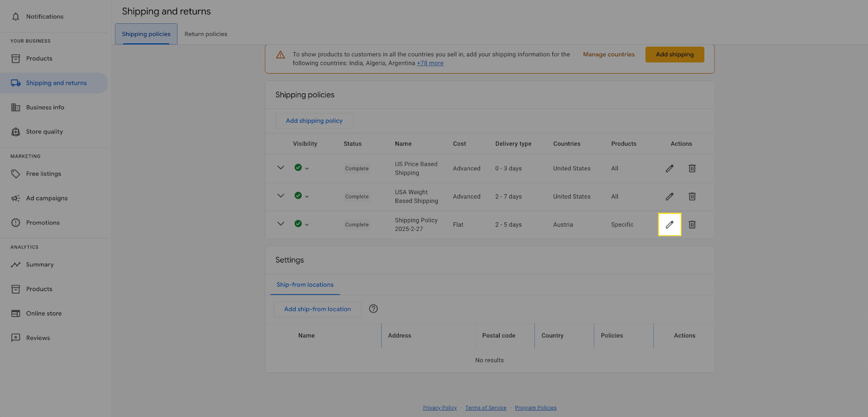Click the Products icon under Analytics
This screenshot has height=417, width=868.
click(16, 289)
